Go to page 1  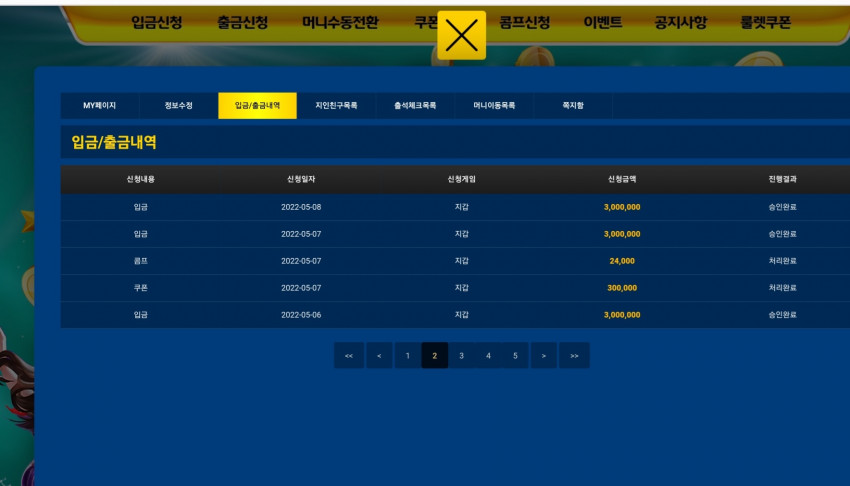click(408, 355)
